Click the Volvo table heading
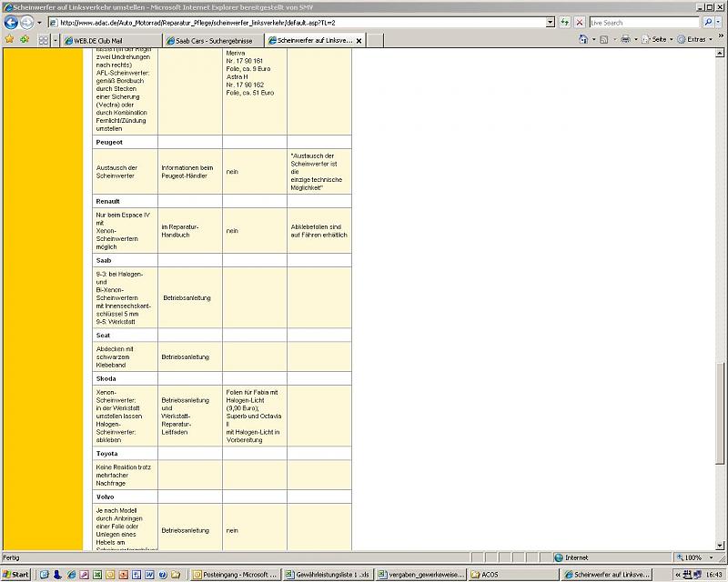 click(x=105, y=497)
